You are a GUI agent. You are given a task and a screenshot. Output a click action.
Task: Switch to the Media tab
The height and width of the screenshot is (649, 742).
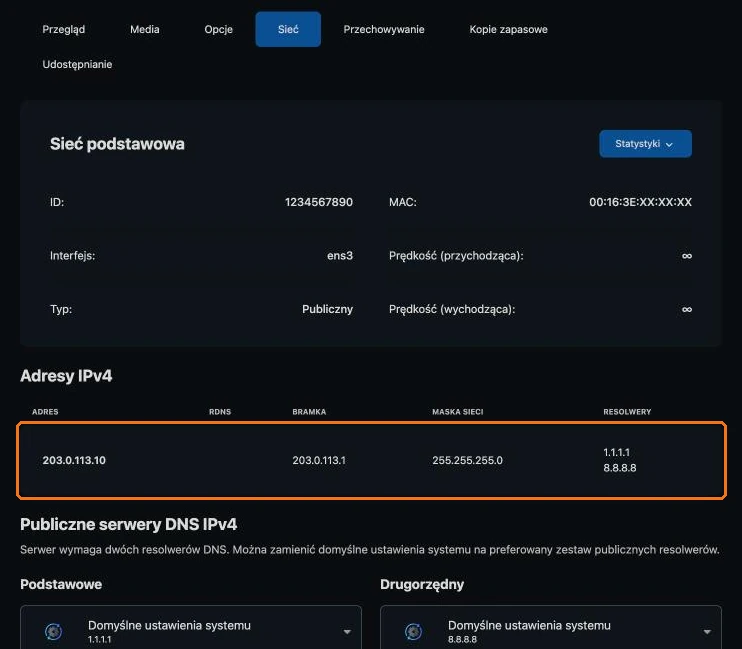pyautogui.click(x=144, y=29)
